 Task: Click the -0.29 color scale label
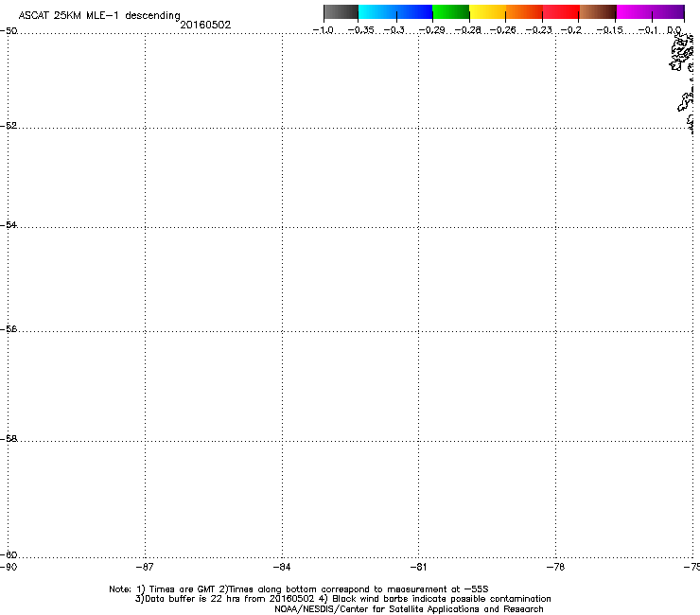point(431,30)
